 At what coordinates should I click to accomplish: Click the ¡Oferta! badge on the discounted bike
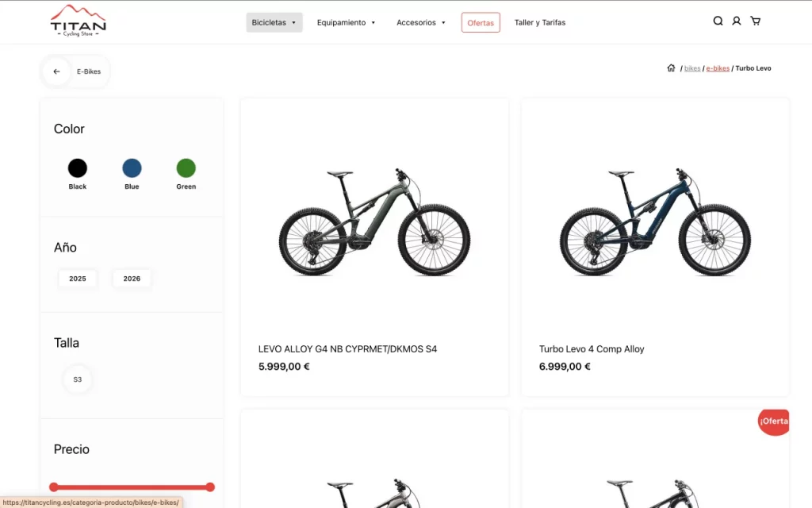773,421
